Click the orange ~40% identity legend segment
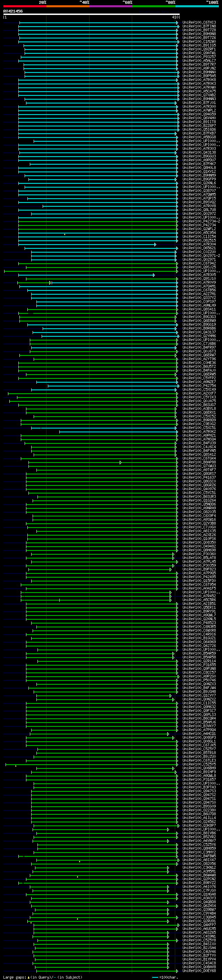Viewport: 222px width, 980px height. 68,6
